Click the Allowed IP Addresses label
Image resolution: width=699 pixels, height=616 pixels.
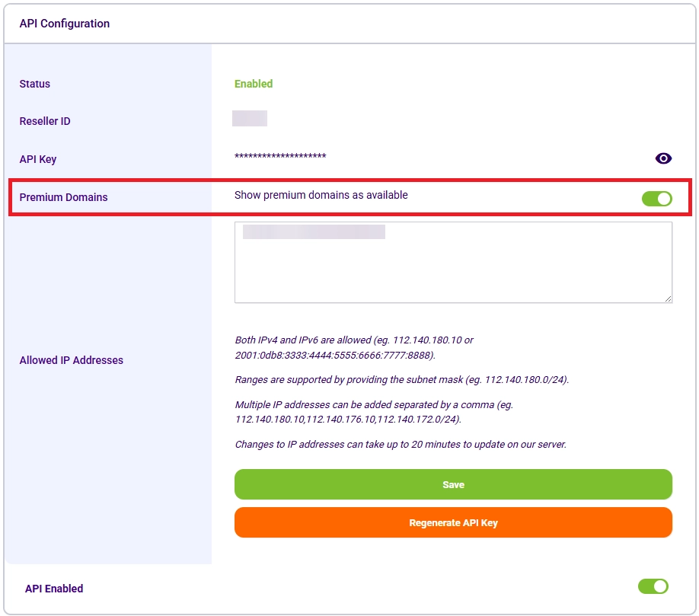(x=71, y=360)
